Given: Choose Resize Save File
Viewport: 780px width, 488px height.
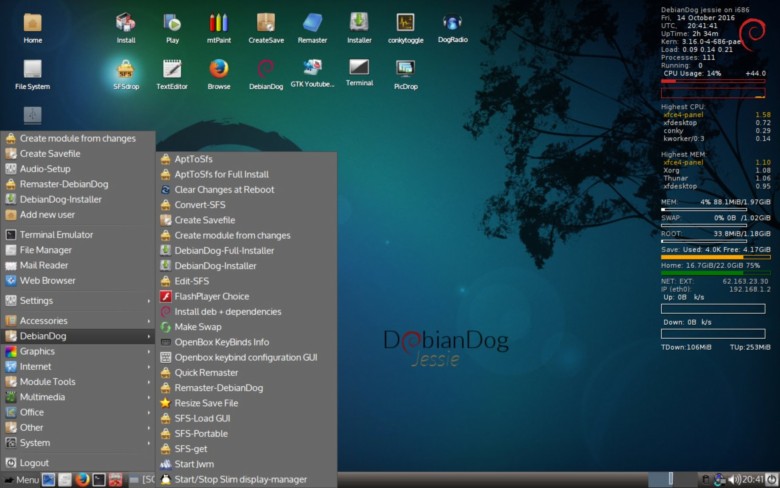Looking at the screenshot, I should coord(247,403).
